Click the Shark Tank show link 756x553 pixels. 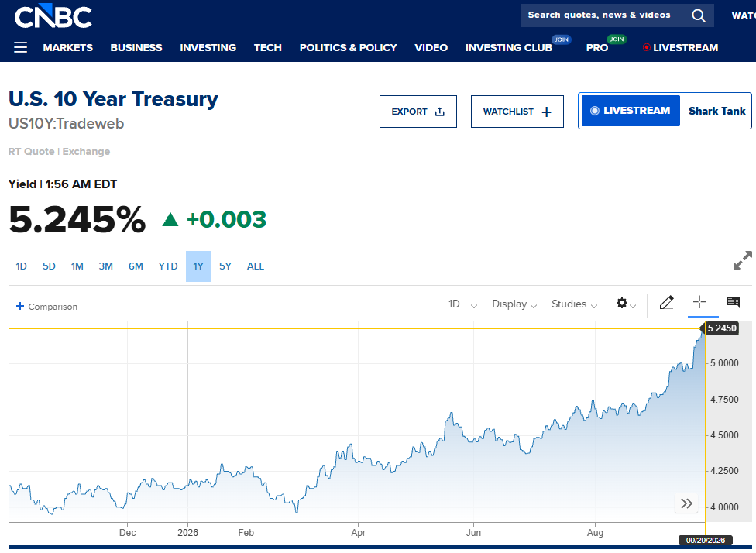pos(717,111)
